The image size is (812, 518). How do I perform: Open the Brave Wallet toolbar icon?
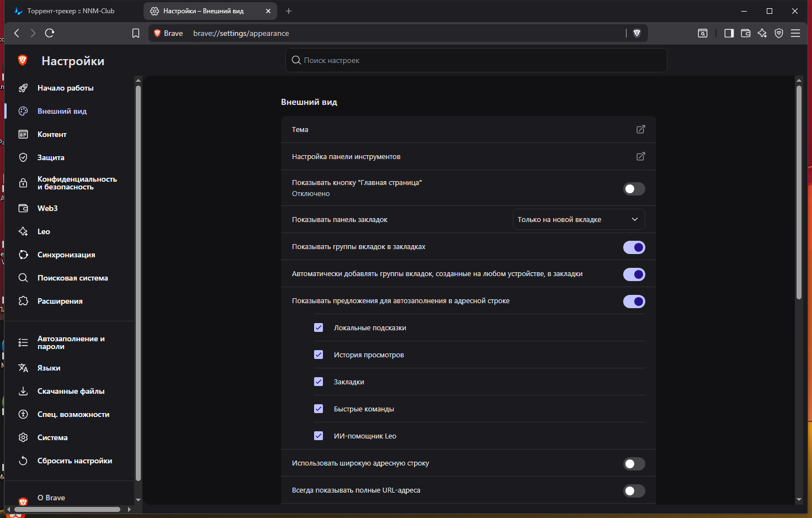tap(746, 33)
